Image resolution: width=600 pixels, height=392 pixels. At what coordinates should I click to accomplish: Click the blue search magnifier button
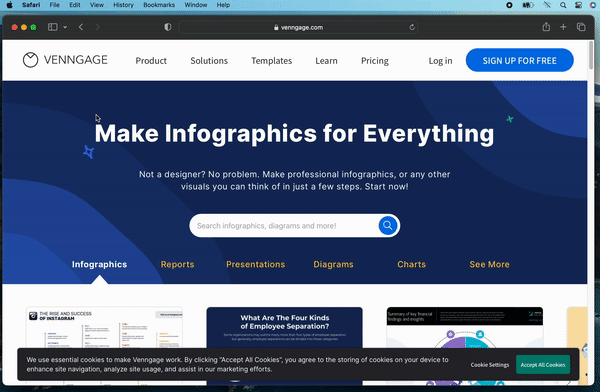(x=388, y=225)
